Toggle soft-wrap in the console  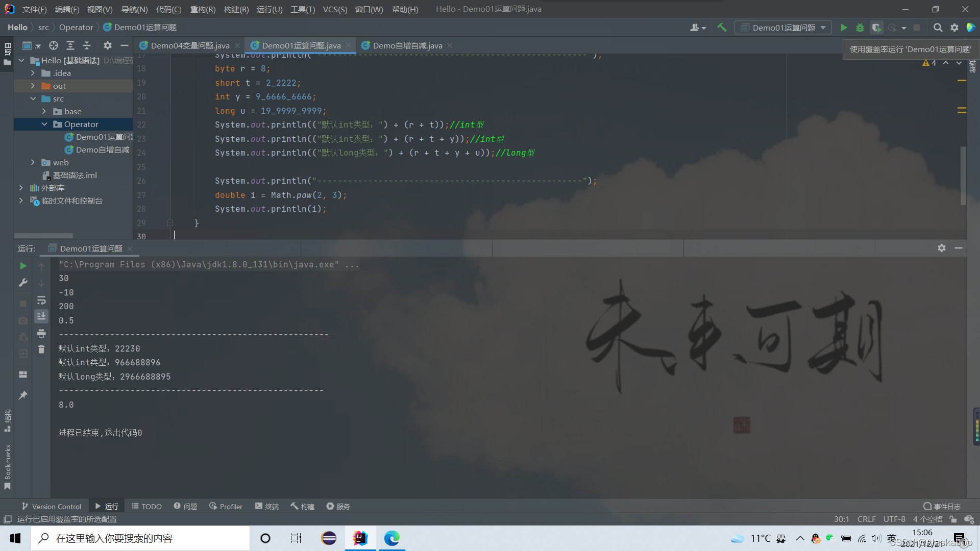pos(41,300)
